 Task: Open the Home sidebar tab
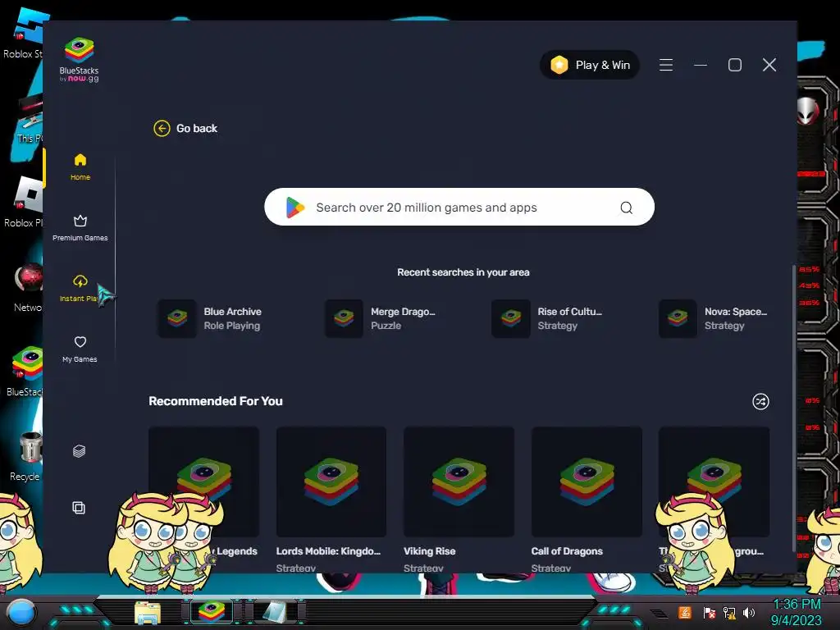point(80,167)
